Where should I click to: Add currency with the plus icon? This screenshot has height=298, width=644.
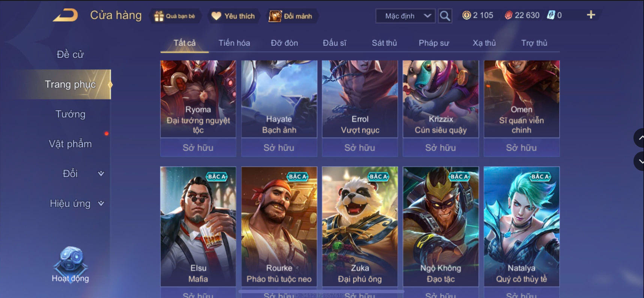[591, 15]
